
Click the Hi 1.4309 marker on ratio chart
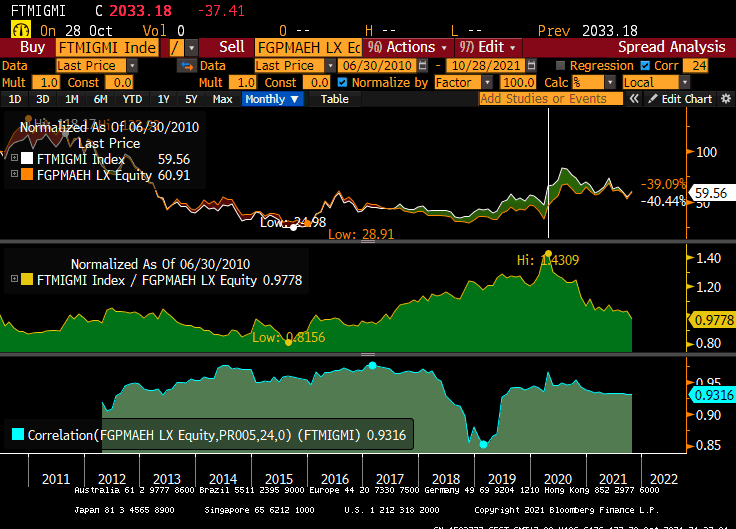(x=548, y=254)
